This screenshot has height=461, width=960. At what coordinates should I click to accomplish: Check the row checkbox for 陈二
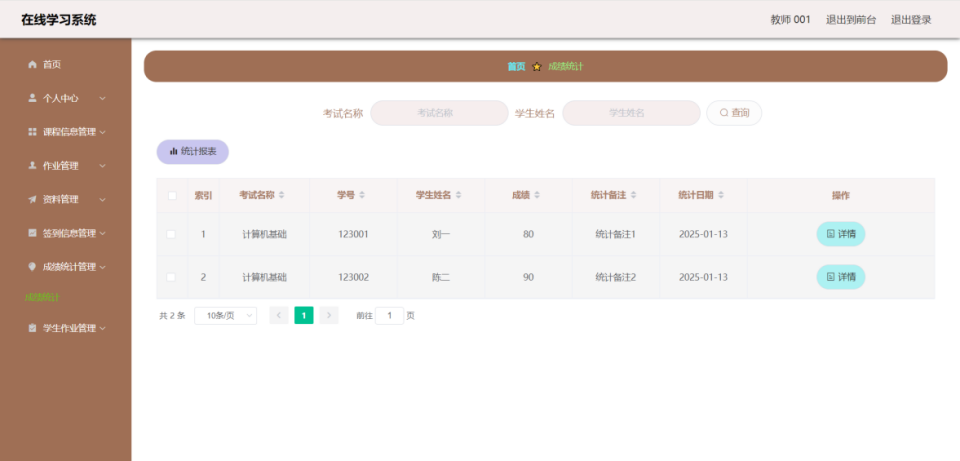[x=172, y=277]
